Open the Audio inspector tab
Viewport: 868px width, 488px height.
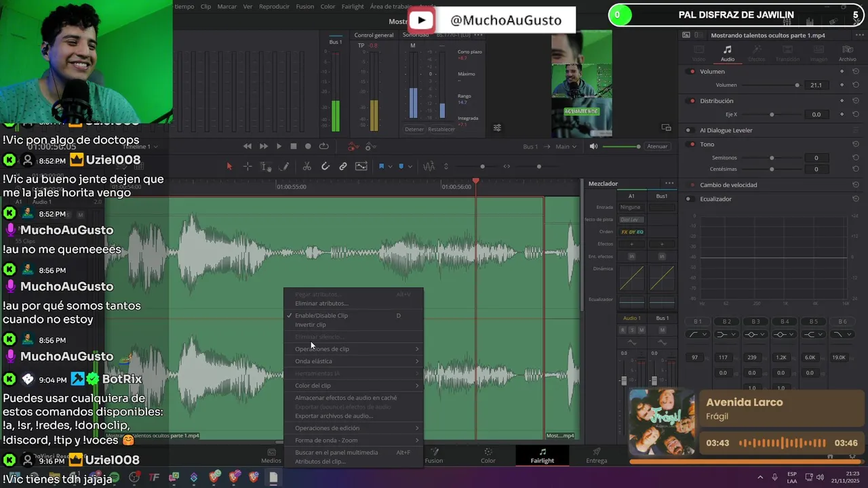[728, 54]
